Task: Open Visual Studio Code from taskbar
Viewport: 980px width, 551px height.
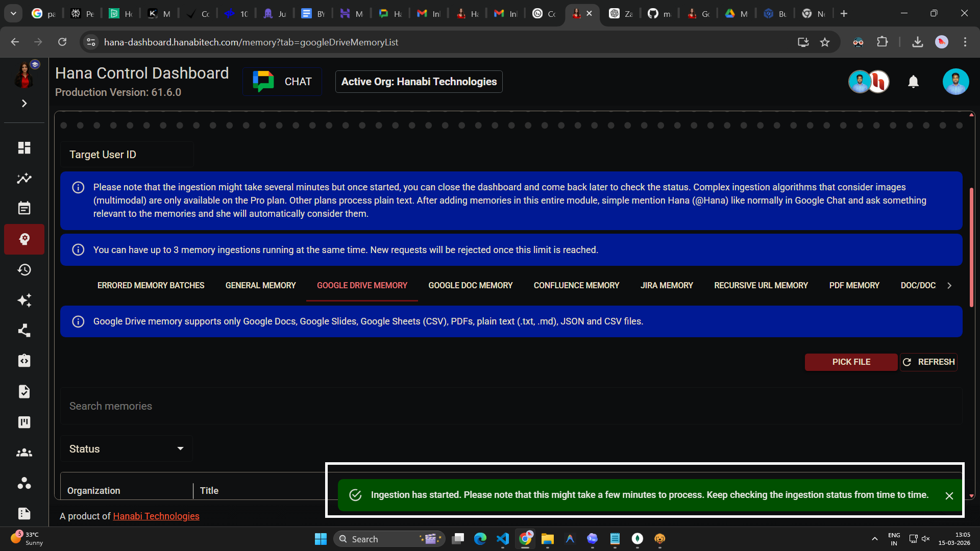Action: click(x=503, y=539)
